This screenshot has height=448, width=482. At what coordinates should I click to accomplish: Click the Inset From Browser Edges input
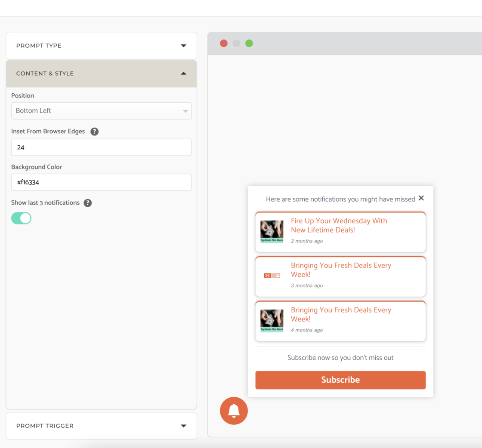(x=101, y=147)
